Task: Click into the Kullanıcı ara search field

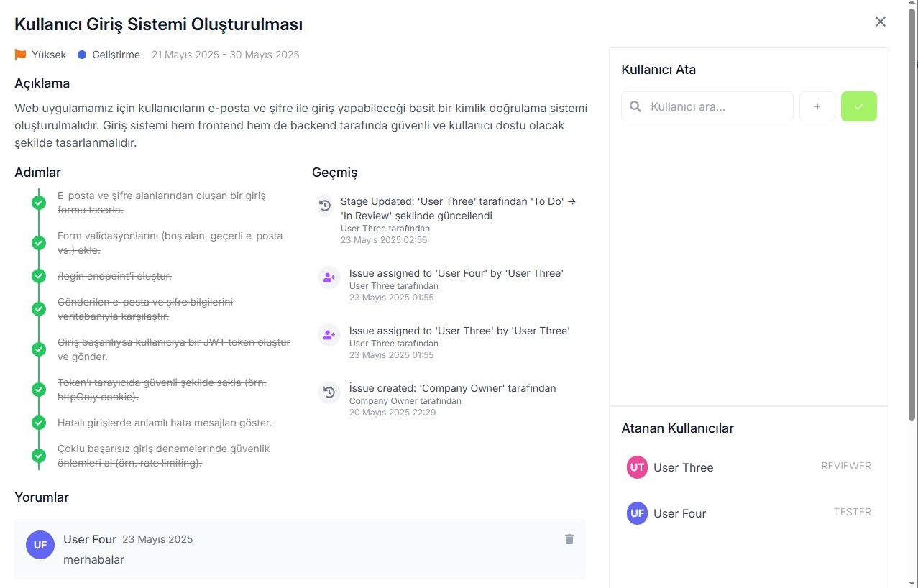Action: pos(707,106)
